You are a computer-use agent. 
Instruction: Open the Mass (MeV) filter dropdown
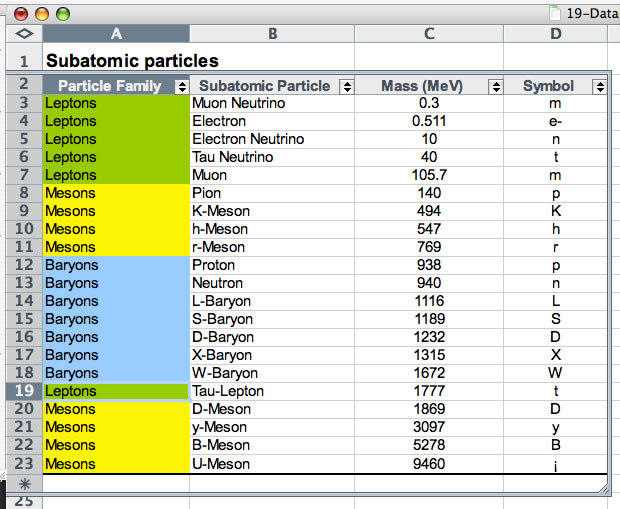[x=495, y=86]
